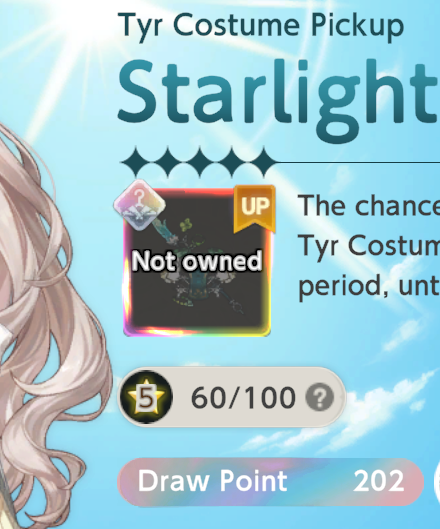Tap the orange UP ribbon badge
The image size is (440, 529).
[255, 208]
